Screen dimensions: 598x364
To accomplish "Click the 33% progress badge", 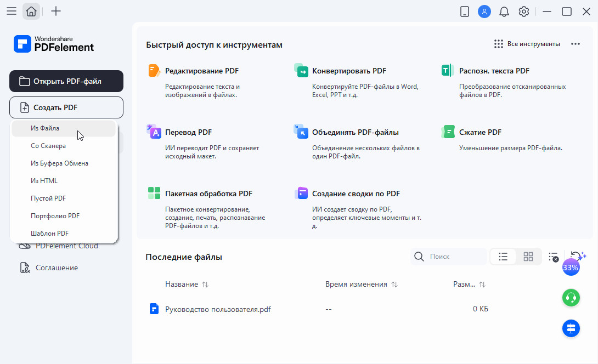I will tap(571, 268).
